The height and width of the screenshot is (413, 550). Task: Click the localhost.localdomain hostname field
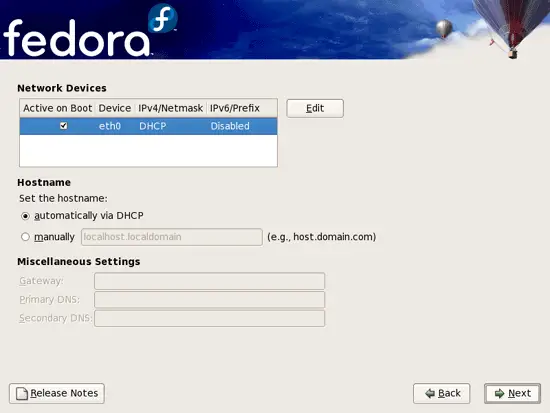coord(172,237)
